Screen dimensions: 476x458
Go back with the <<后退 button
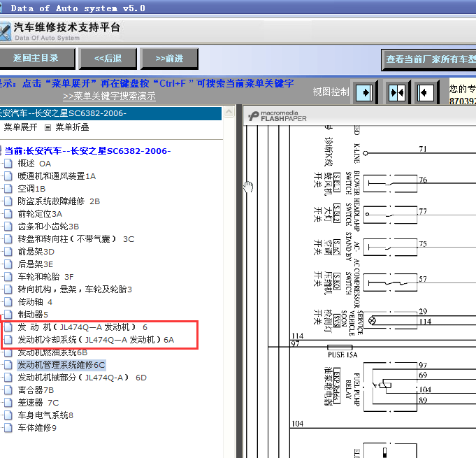108,58
